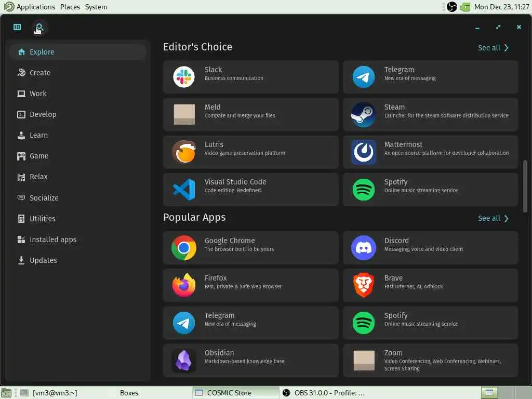
Task: Click Spotify icon in Popular Apps
Action: point(363,323)
